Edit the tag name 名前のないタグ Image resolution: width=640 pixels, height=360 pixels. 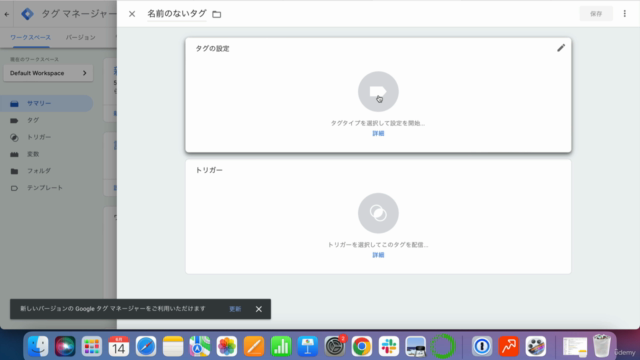point(177,14)
